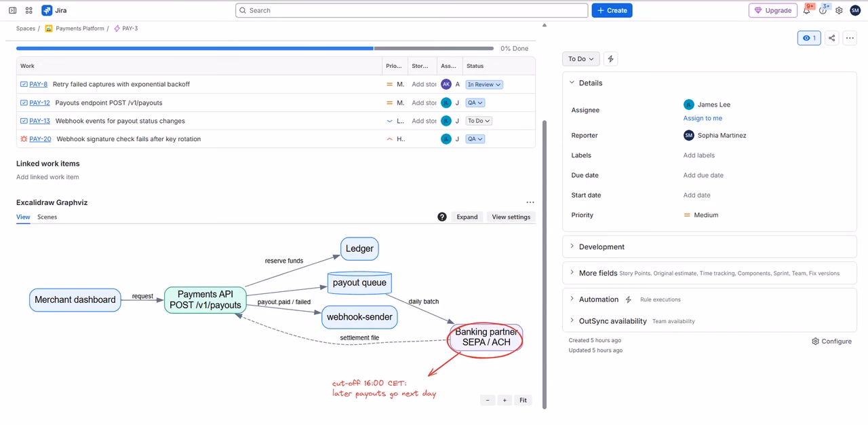Click Add labels field

699,155
